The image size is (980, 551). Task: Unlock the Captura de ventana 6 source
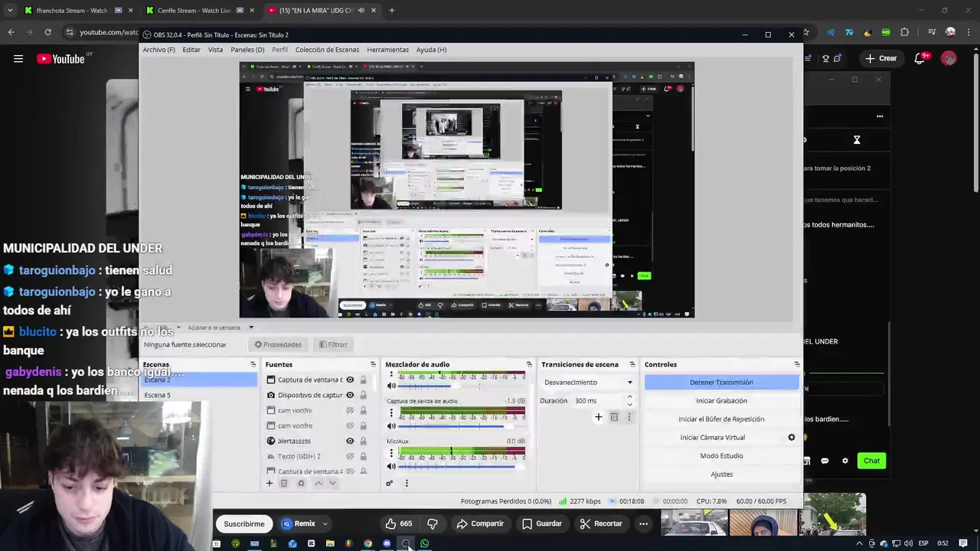coord(363,380)
